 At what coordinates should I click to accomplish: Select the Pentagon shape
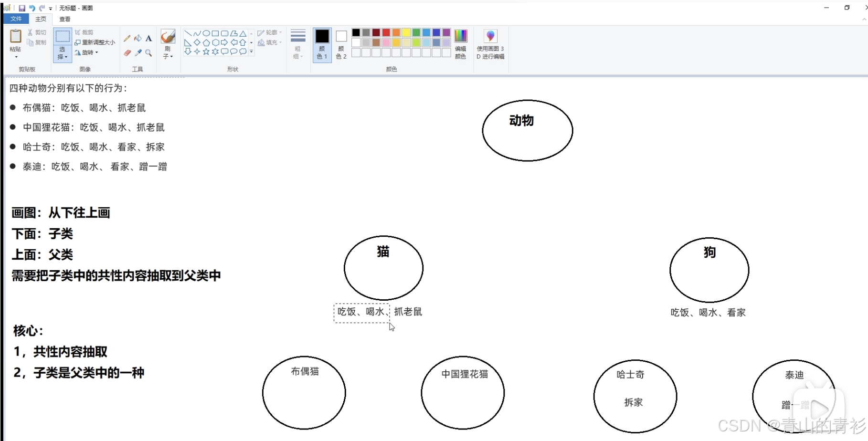(206, 42)
